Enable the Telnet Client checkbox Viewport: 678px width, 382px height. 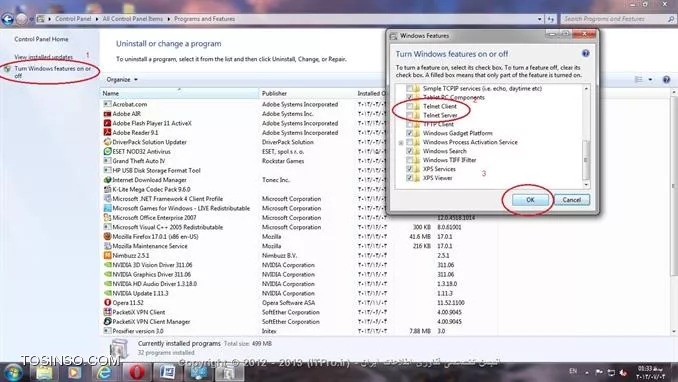409,106
